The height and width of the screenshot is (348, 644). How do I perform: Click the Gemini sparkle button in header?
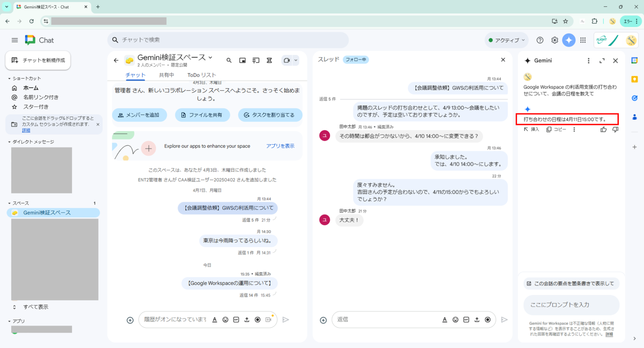(x=569, y=40)
